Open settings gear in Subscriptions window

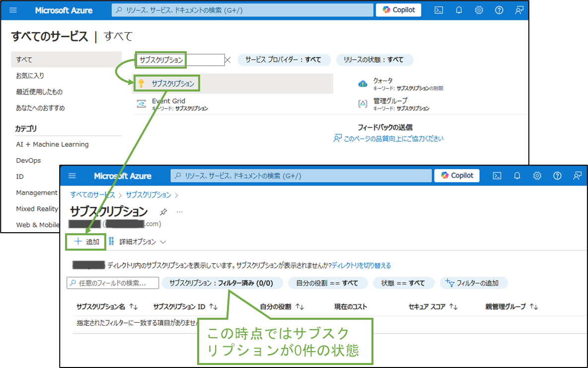537,176
